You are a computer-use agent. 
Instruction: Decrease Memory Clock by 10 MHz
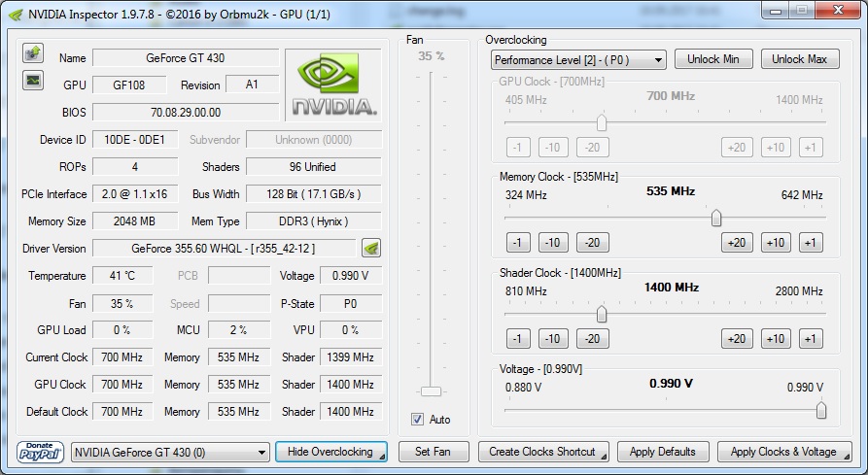[553, 243]
